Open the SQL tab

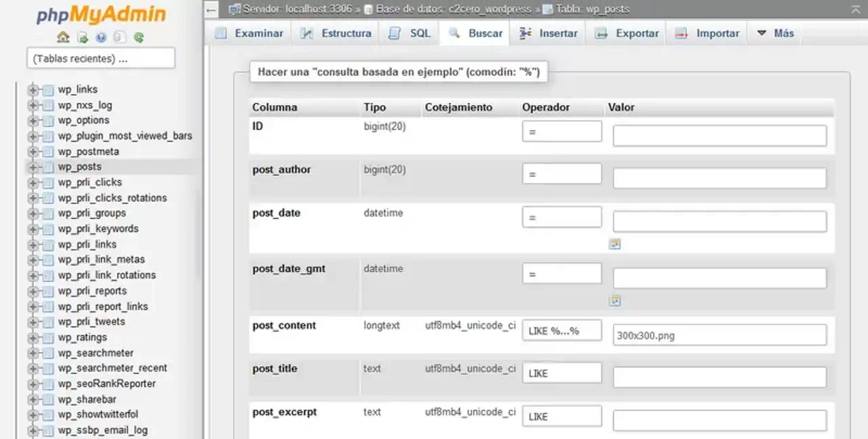point(410,33)
